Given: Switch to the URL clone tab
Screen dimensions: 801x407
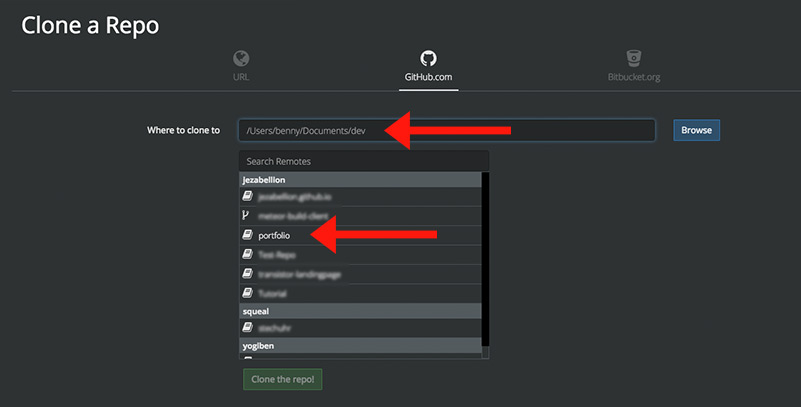Looking at the screenshot, I should (x=241, y=66).
